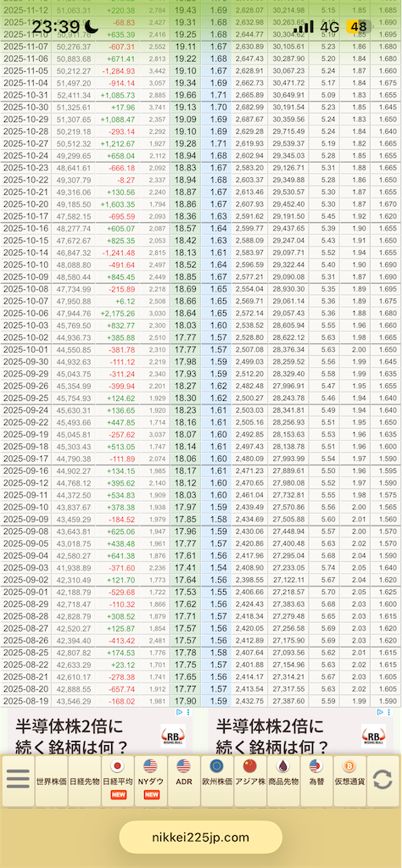Switch to 世界株価 tab
The image size is (402, 868).
click(51, 781)
